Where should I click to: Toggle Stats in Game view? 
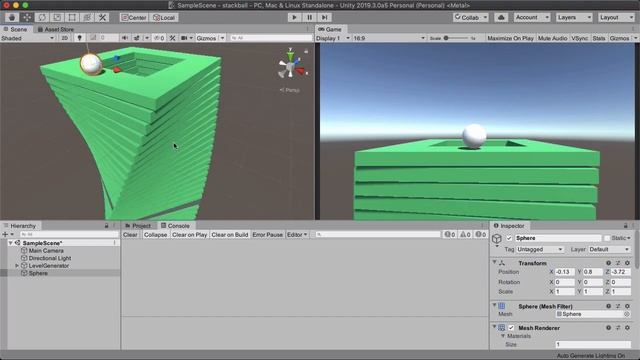(x=599, y=38)
